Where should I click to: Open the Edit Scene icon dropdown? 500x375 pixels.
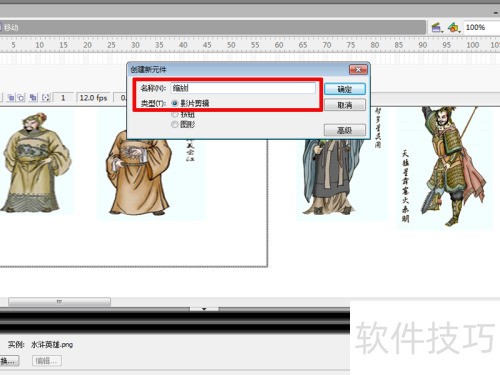click(x=437, y=28)
